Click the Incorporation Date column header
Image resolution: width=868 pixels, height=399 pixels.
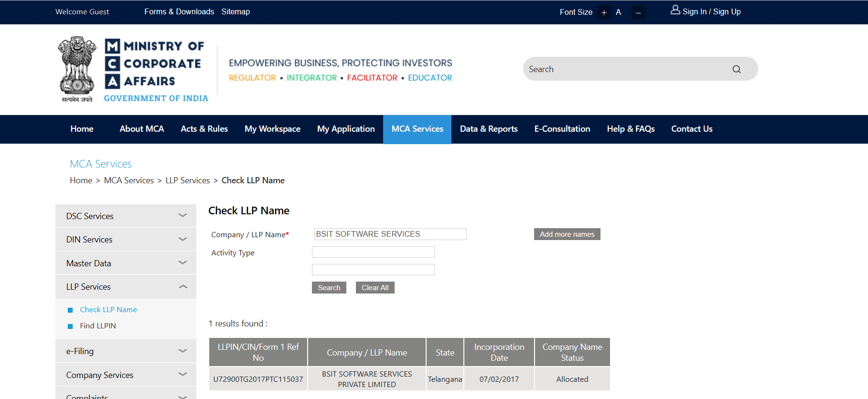point(499,352)
